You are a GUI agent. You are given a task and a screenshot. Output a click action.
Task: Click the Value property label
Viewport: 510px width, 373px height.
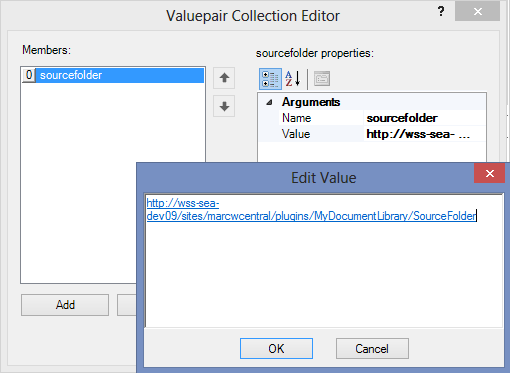[x=296, y=134]
